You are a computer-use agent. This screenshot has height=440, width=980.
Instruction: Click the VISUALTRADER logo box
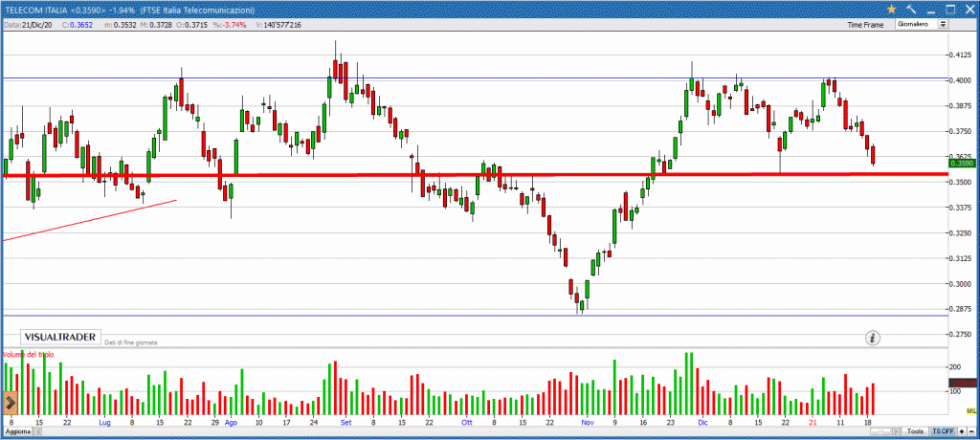point(60,337)
